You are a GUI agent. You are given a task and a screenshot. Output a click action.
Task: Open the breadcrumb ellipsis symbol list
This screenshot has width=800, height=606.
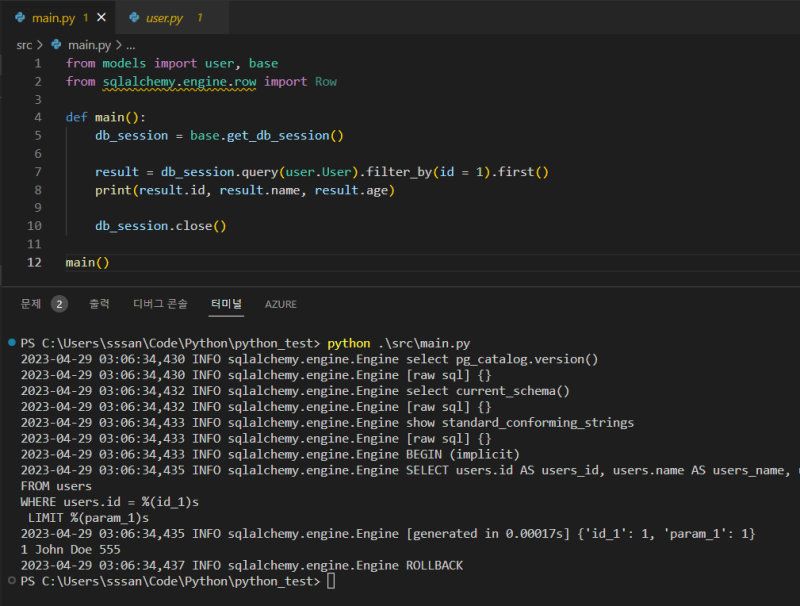tap(131, 45)
